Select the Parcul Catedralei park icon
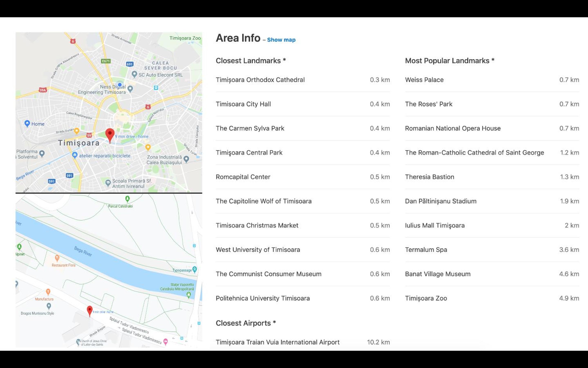The width and height of the screenshot is (588, 368). (x=127, y=199)
